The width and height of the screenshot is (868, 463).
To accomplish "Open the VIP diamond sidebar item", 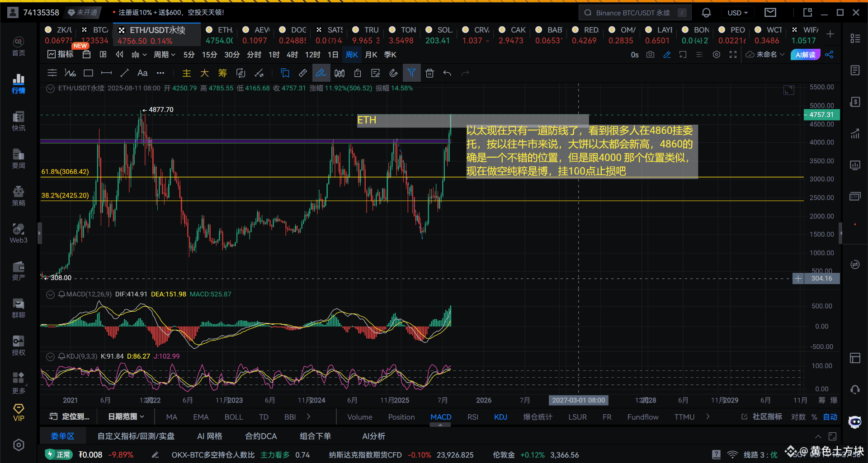I will 19,412.
